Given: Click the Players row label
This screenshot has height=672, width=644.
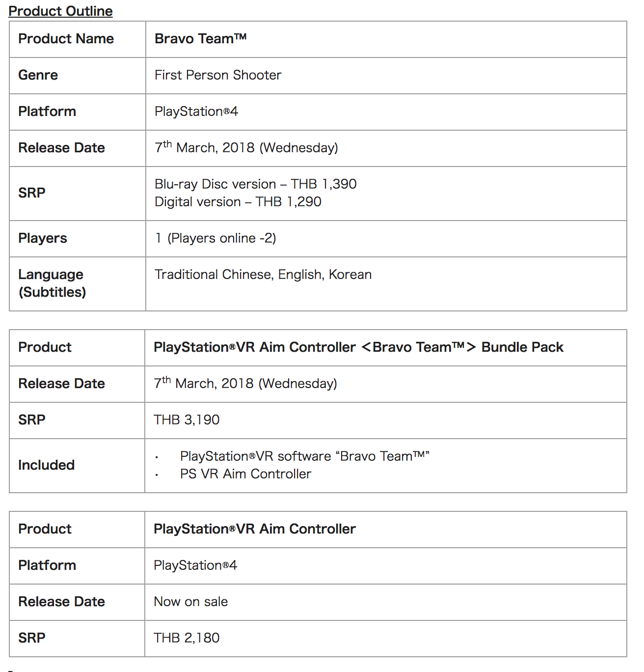Looking at the screenshot, I should tap(42, 238).
